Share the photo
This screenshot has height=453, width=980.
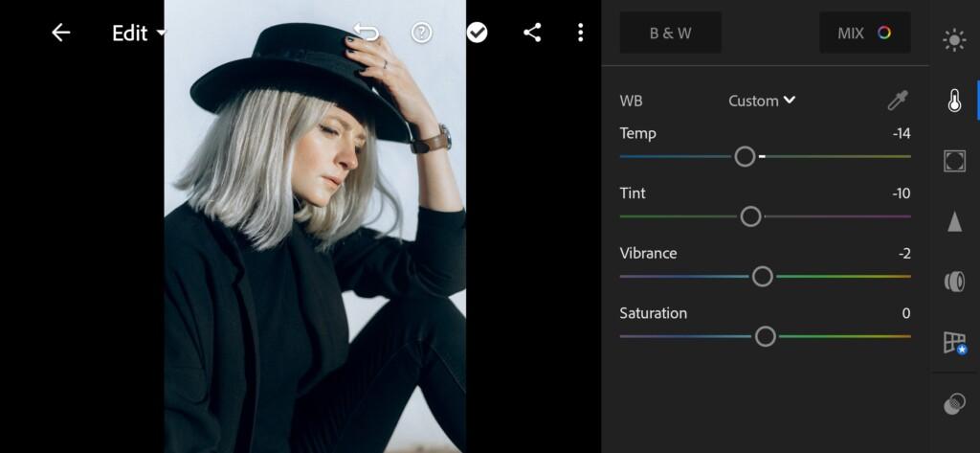(532, 33)
